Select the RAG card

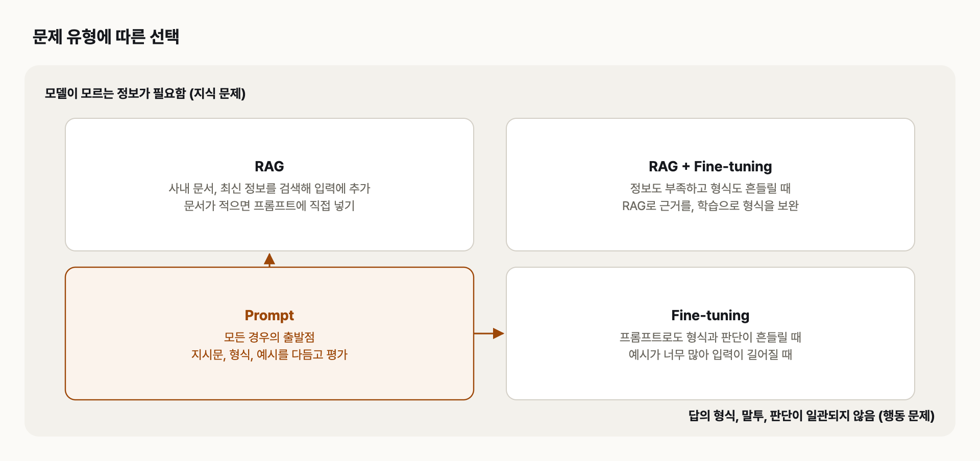(x=269, y=185)
